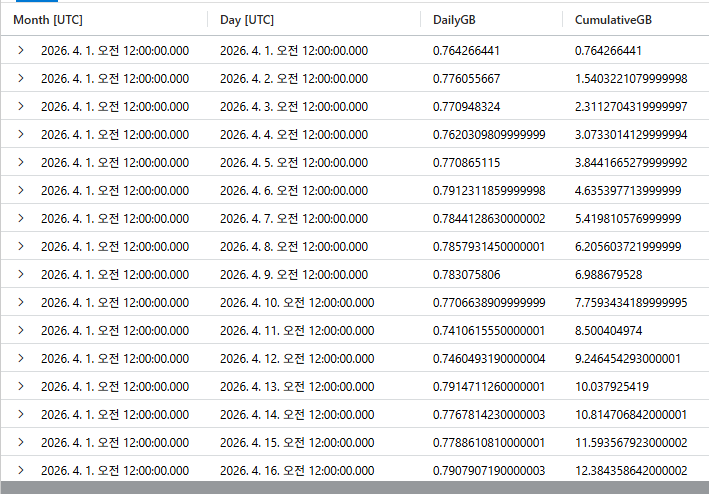This screenshot has width=709, height=494.
Task: Sort by the Month [UTC] column header
Action: point(48,20)
